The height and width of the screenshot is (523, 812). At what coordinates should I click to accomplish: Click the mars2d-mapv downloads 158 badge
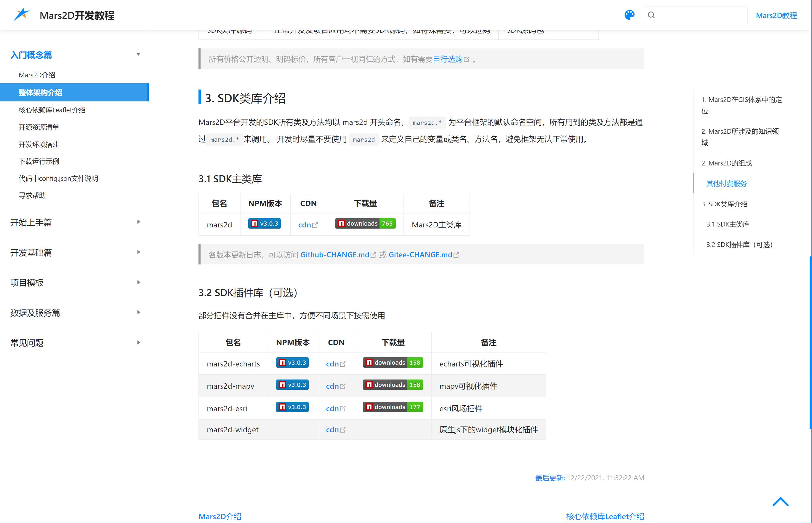393,385
